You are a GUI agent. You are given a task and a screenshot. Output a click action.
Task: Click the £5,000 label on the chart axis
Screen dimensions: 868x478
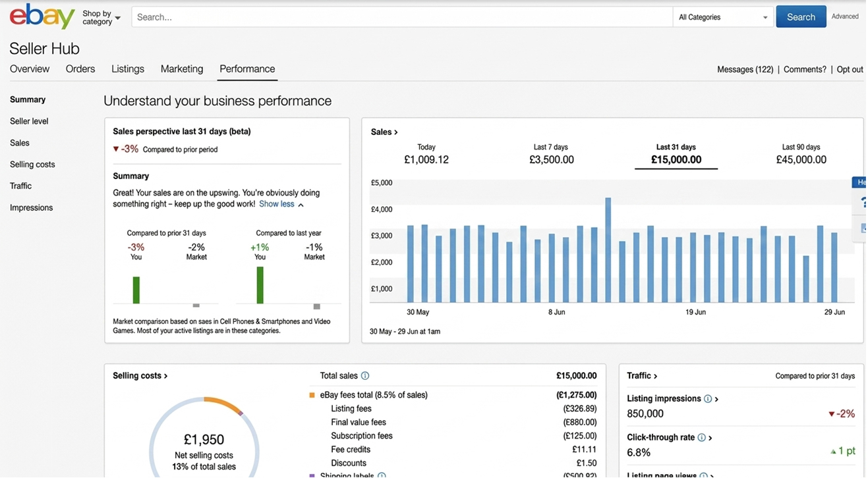click(x=382, y=183)
